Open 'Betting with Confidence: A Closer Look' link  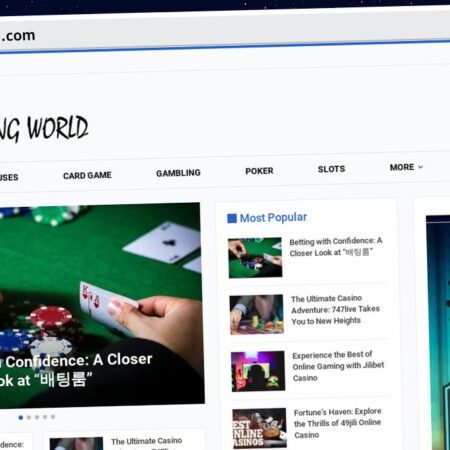(336, 247)
